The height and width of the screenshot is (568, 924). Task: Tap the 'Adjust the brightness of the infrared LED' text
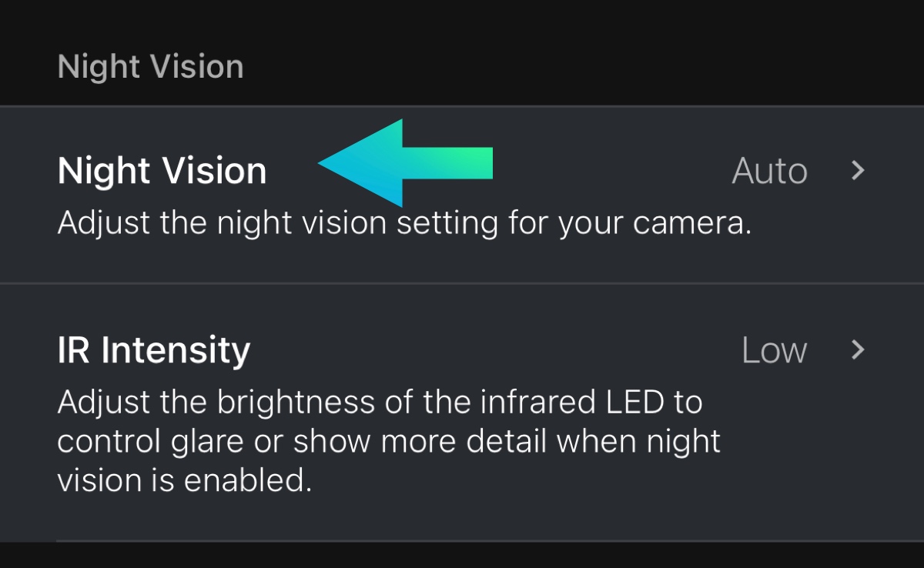tap(380, 403)
